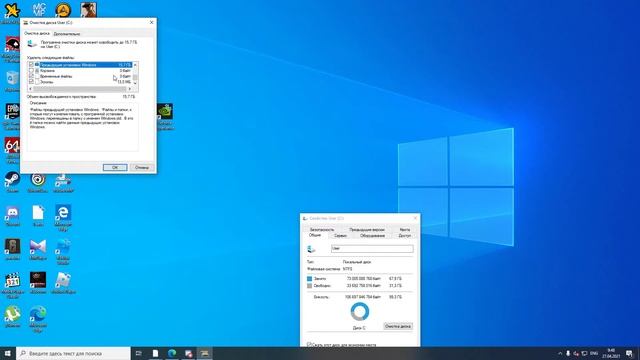Select the 'Общие' tab in Properties
This screenshot has width=640, height=360.
pos(315,235)
